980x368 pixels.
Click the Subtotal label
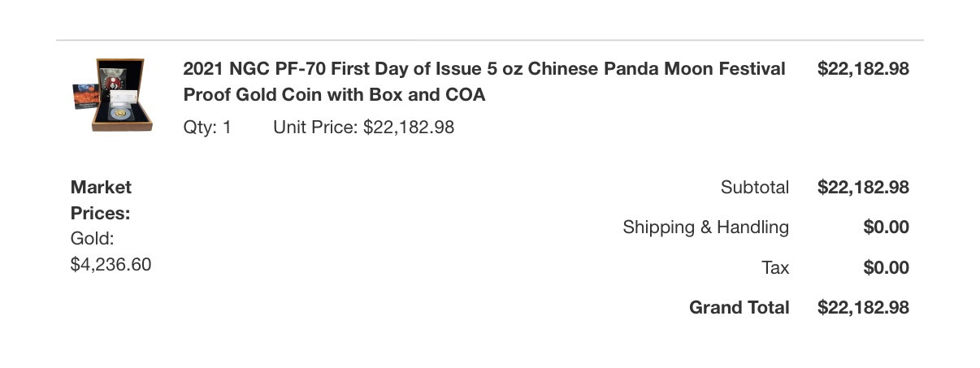click(x=754, y=188)
